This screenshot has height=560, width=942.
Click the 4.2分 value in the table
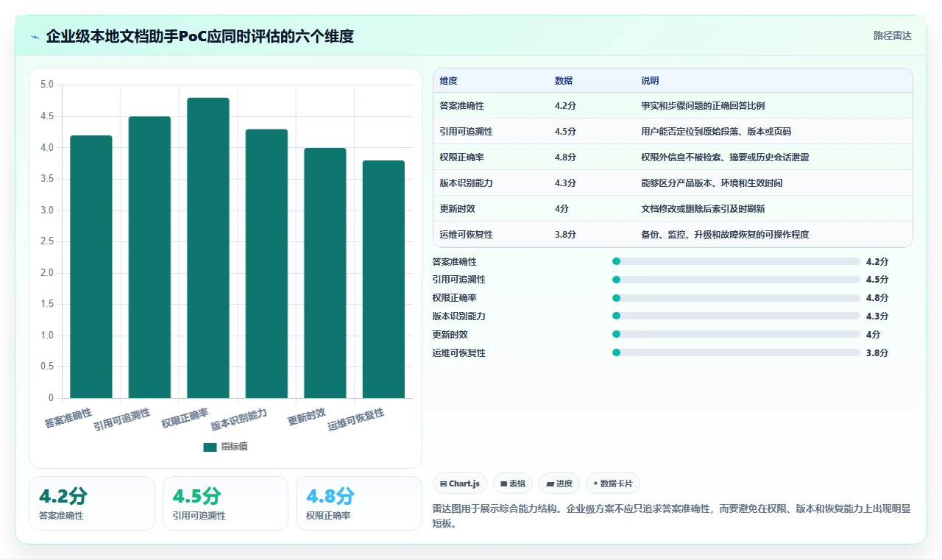[565, 106]
